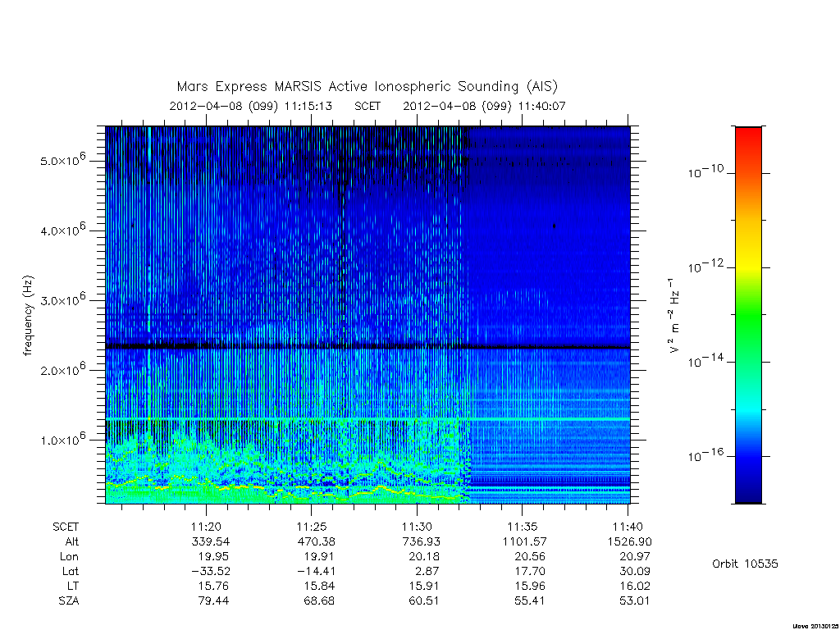This screenshot has height=630, width=840.
Task: Click the altitude value '1526.90'
Action: pyautogui.click(x=629, y=541)
